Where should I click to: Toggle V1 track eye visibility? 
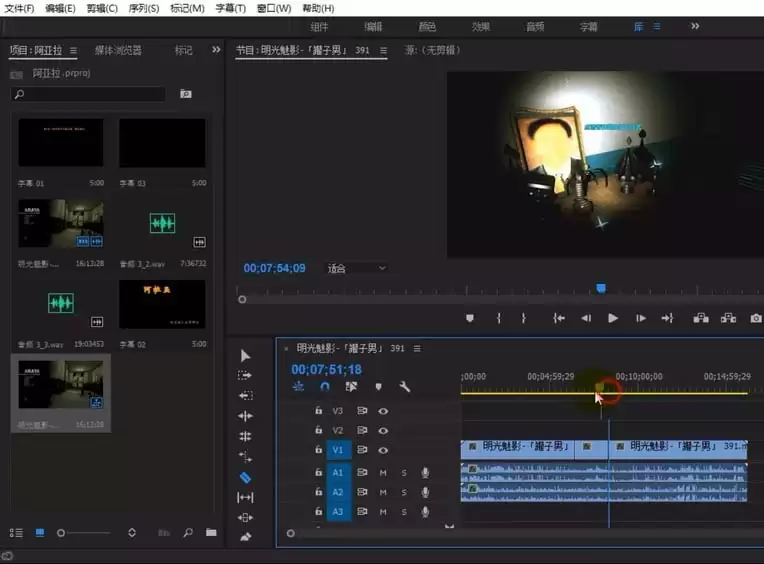pos(383,451)
